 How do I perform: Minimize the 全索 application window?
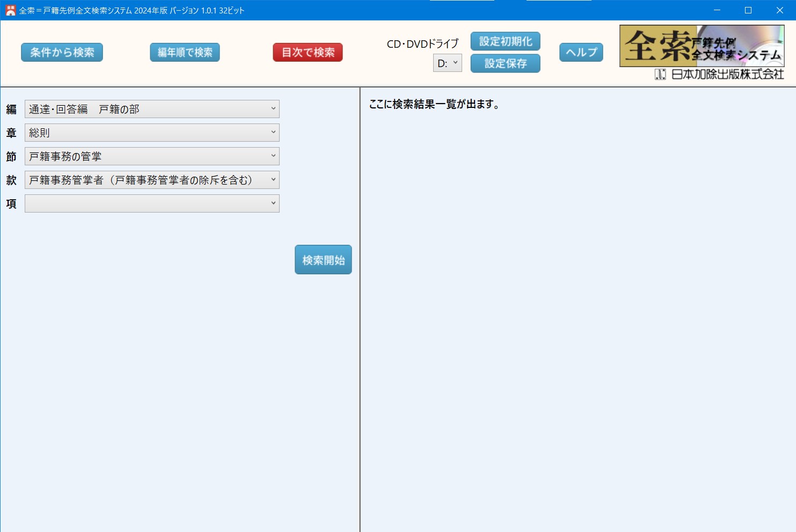click(717, 10)
